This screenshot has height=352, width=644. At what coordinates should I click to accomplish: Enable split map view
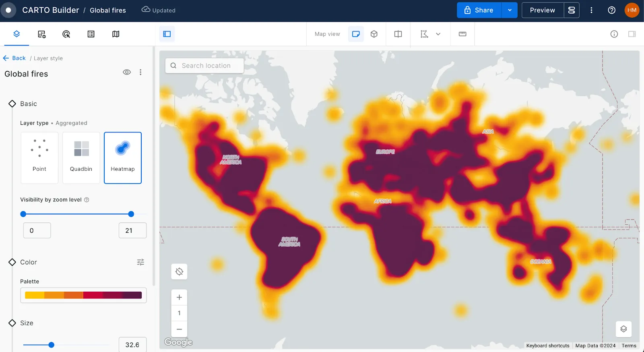[398, 34]
